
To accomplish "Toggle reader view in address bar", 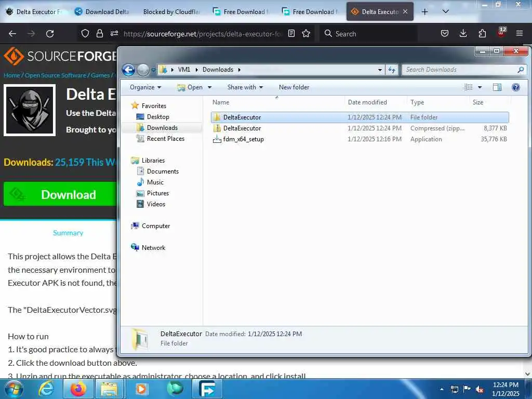I will (x=291, y=33).
